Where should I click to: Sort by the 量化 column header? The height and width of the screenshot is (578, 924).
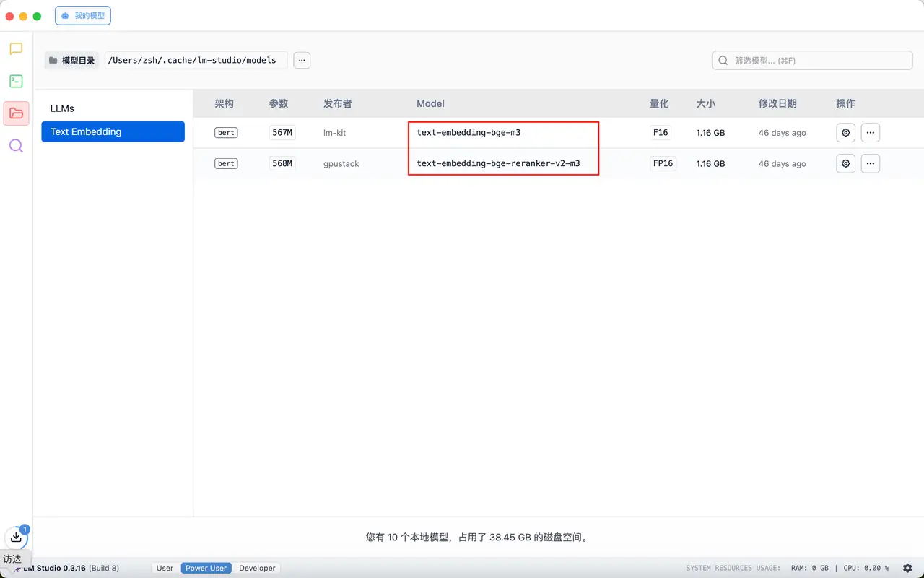pos(659,103)
